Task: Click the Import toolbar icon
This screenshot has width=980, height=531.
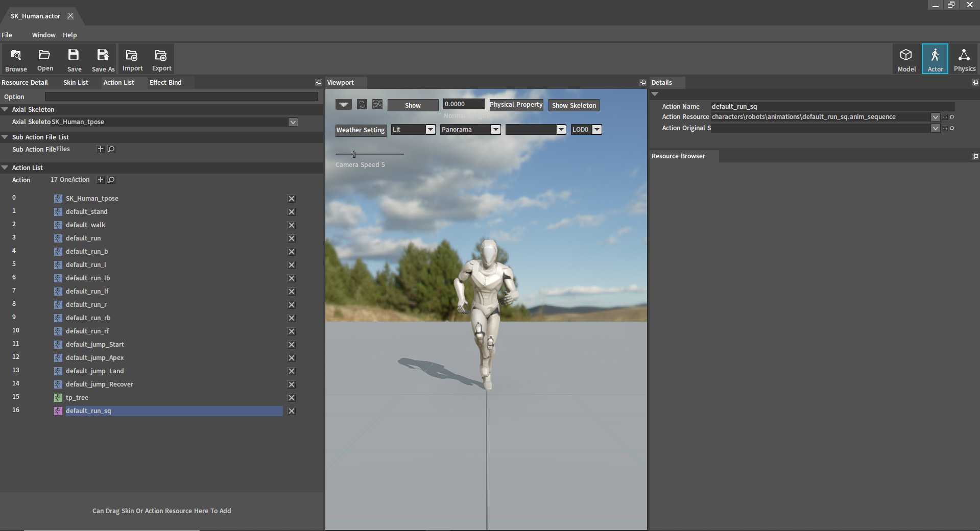Action: coord(132,60)
